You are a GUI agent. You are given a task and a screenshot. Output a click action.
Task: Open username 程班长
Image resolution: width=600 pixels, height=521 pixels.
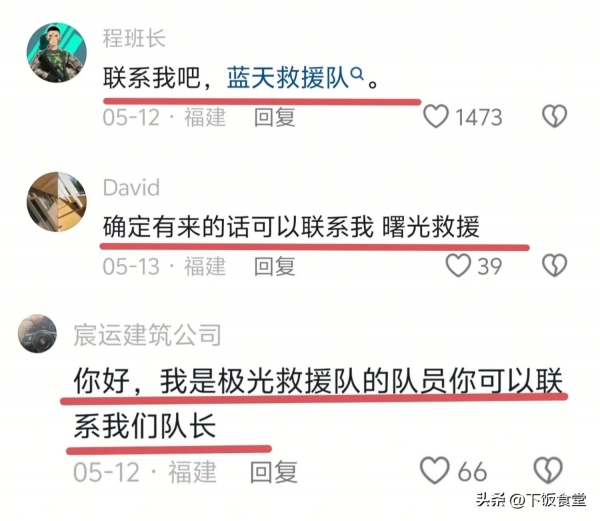pos(134,39)
